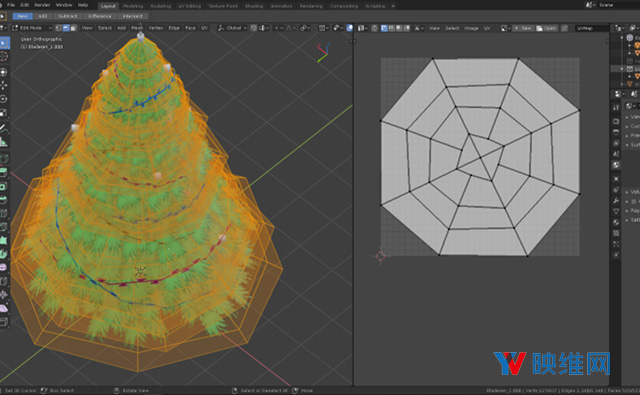640x395 pixels.
Task: Select the Bevel tool
Action: click(x=4, y=199)
